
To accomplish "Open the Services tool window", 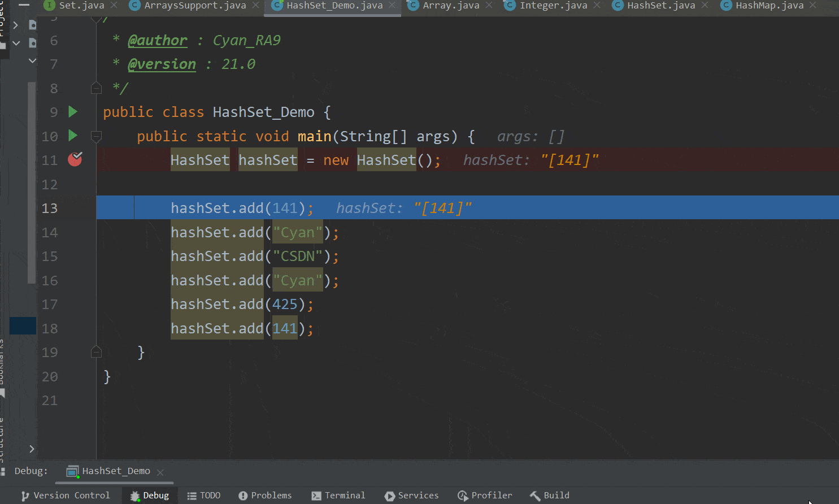I will [x=411, y=496].
